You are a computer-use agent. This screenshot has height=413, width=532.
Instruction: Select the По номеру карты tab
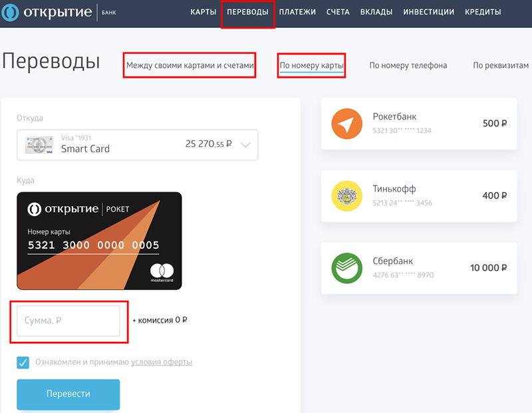coord(311,65)
